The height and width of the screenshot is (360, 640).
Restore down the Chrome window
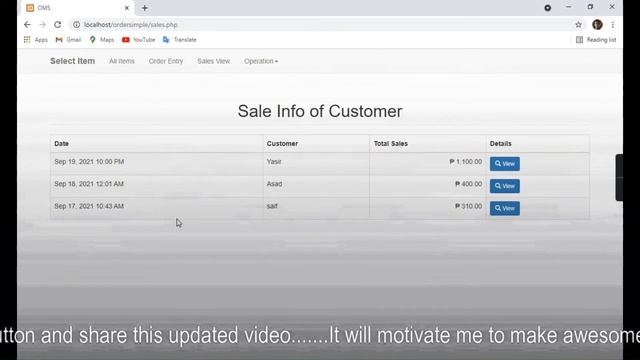(590, 7)
